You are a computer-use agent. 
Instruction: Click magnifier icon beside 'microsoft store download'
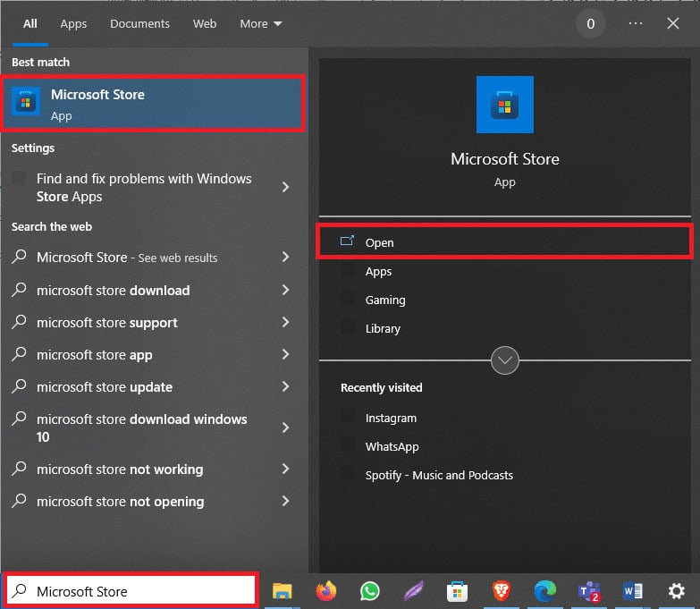(19, 290)
